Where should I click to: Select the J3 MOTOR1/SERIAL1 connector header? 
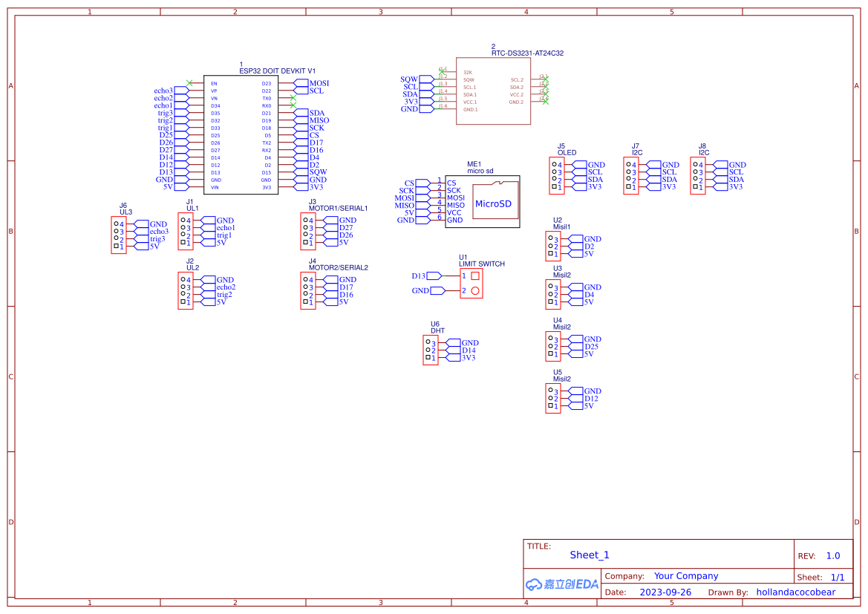click(x=307, y=232)
